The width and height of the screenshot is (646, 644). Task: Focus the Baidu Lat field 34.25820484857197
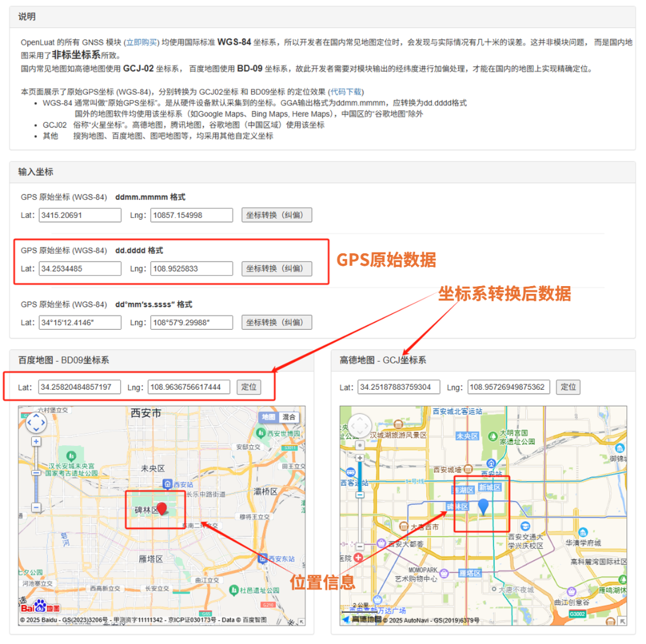pyautogui.click(x=80, y=387)
